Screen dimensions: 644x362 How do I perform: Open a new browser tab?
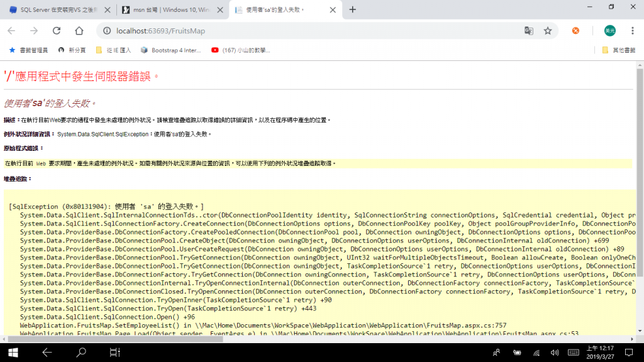[x=352, y=10]
